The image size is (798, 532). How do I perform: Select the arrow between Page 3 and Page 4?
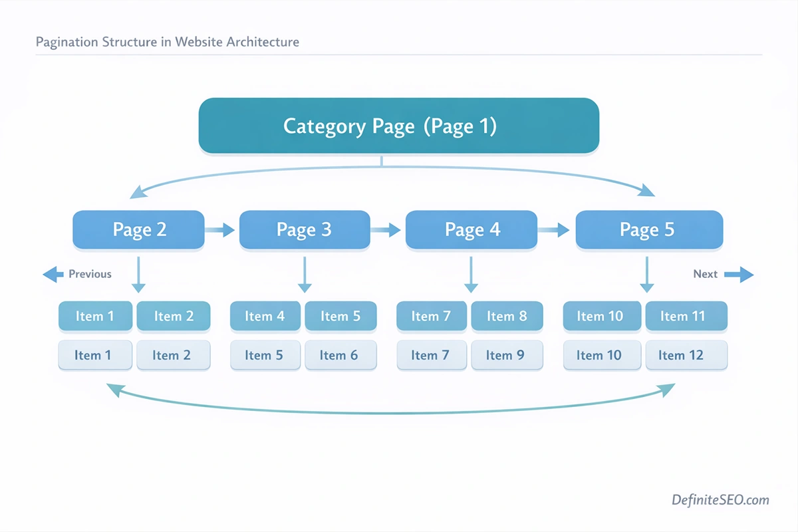point(388,230)
